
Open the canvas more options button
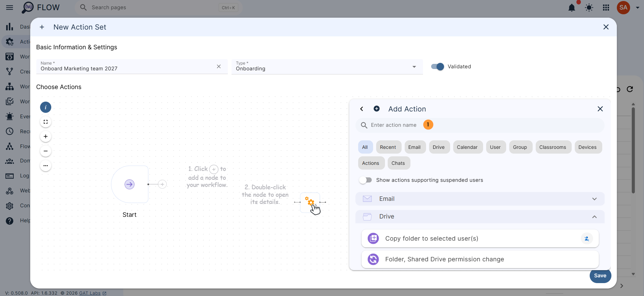click(45, 166)
